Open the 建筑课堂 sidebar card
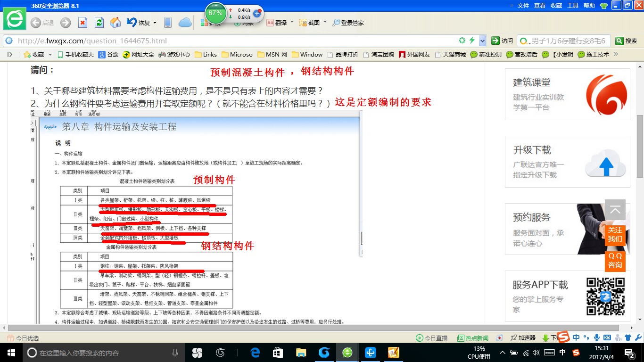This screenshot has width=644, height=362. point(568,94)
